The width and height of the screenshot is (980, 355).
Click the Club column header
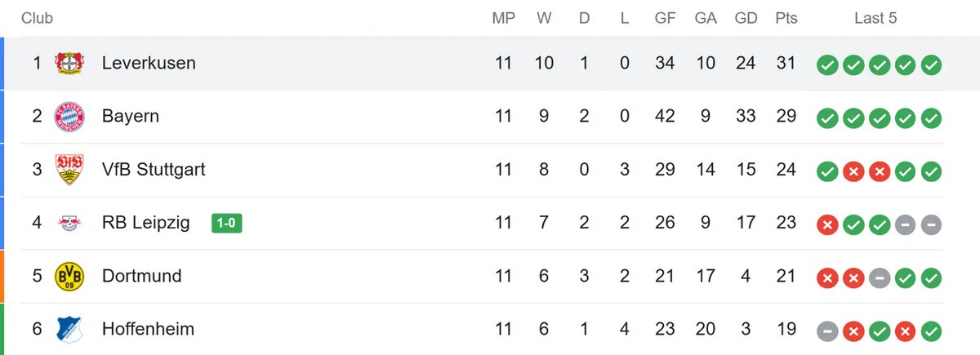pyautogui.click(x=37, y=18)
